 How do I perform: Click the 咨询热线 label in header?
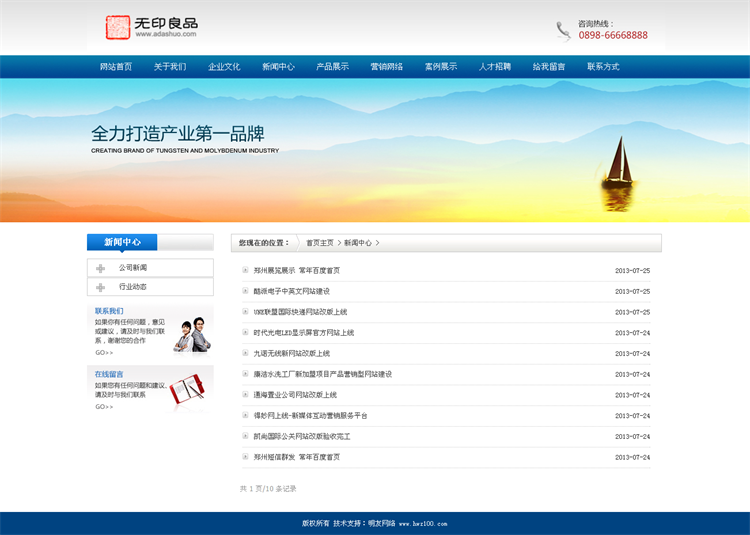coord(596,23)
